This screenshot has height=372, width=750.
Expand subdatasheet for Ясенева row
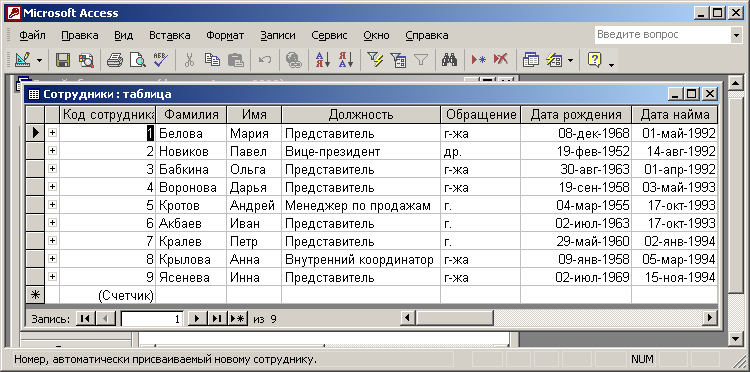[52, 276]
